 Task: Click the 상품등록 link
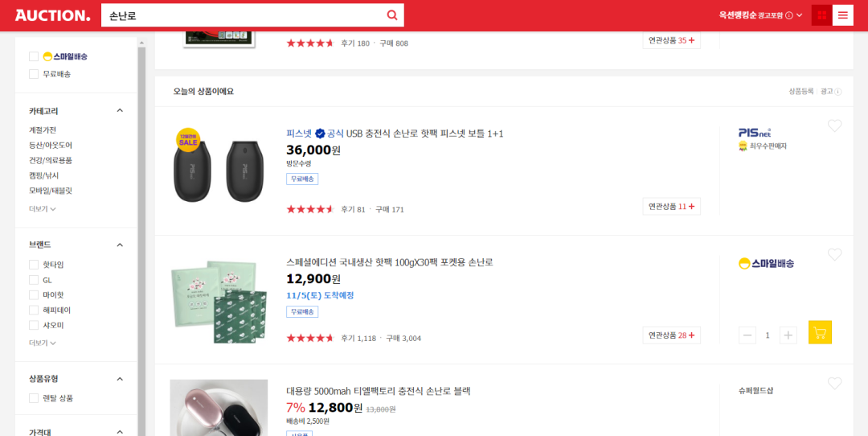click(x=801, y=92)
